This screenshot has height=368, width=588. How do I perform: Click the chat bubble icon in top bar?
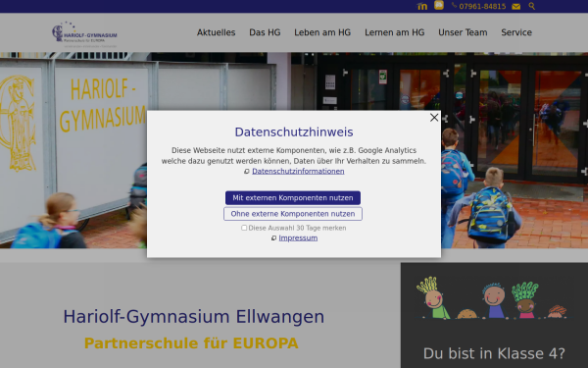[x=439, y=5]
